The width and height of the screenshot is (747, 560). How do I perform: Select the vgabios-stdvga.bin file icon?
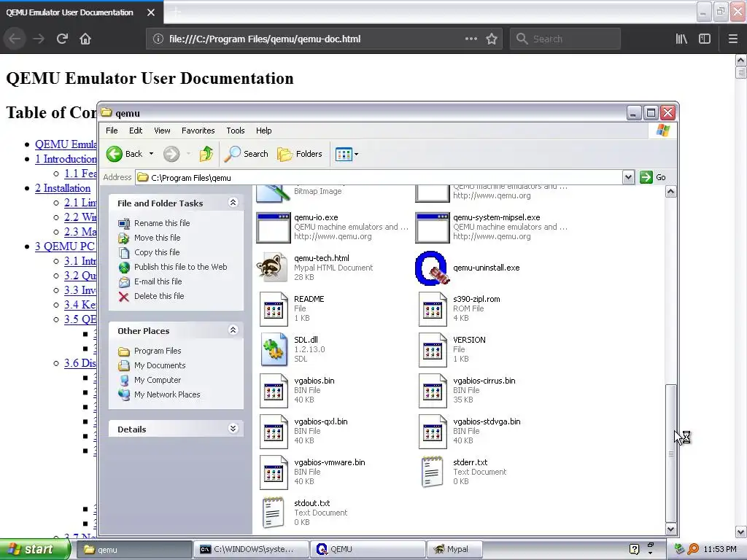[x=433, y=432]
